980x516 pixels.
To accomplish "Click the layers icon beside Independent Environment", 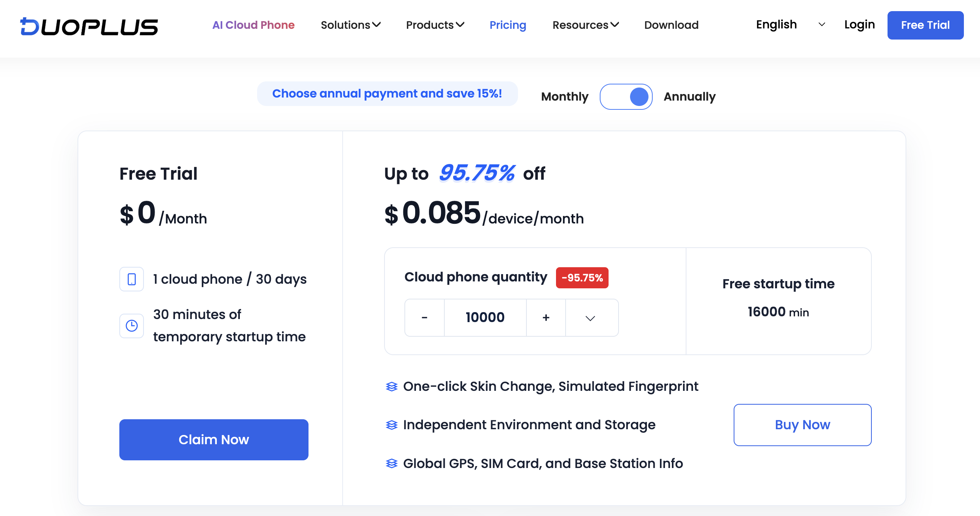I will click(392, 425).
